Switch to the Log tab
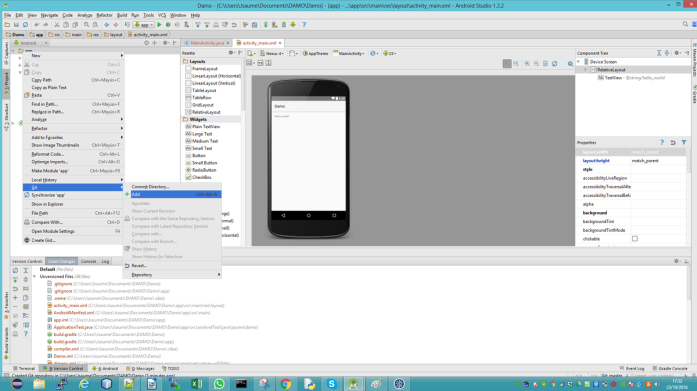The width and height of the screenshot is (697, 391). click(105, 261)
